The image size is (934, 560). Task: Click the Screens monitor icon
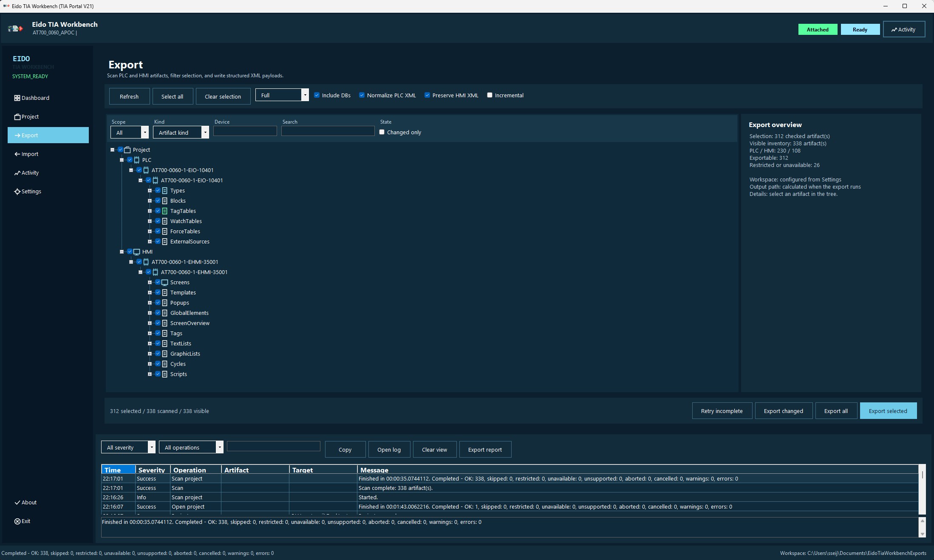click(x=164, y=283)
